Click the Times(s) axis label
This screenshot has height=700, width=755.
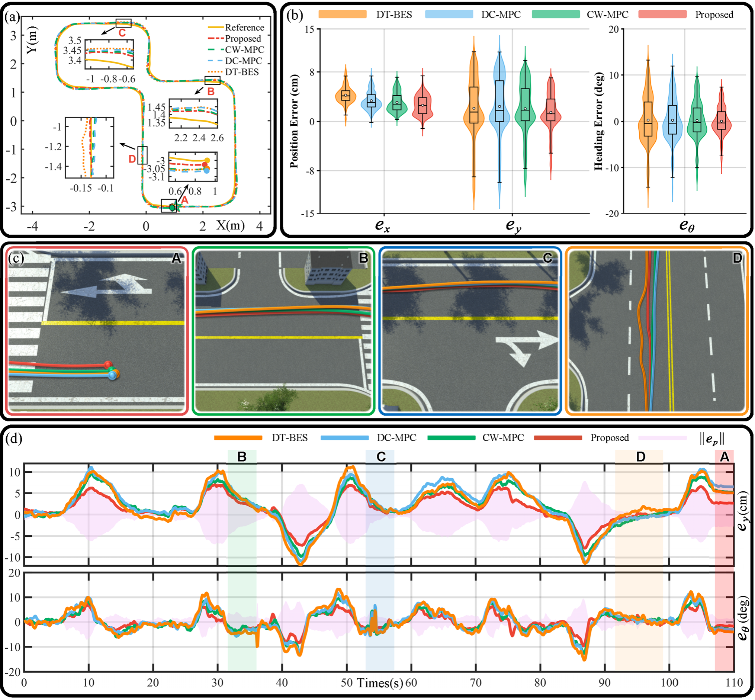(x=380, y=683)
